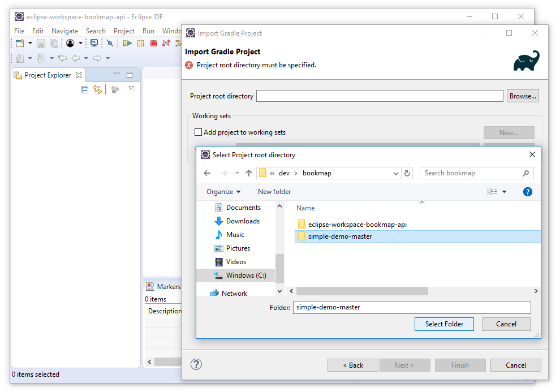Refresh the bookmap folder listing
The width and height of the screenshot is (560, 392).
(x=408, y=173)
